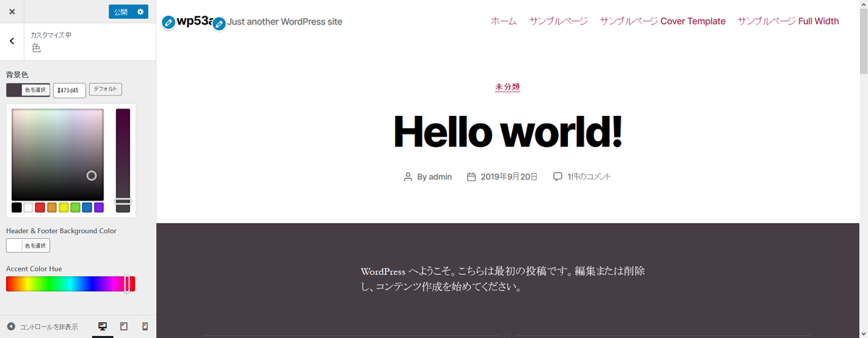This screenshot has width=868, height=338.
Task: Select the red palette swatch
Action: click(x=40, y=208)
